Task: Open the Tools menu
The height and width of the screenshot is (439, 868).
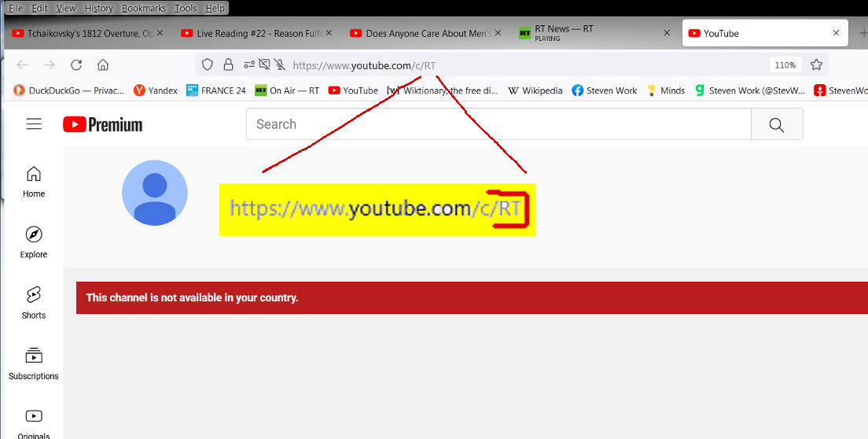Action: (186, 9)
